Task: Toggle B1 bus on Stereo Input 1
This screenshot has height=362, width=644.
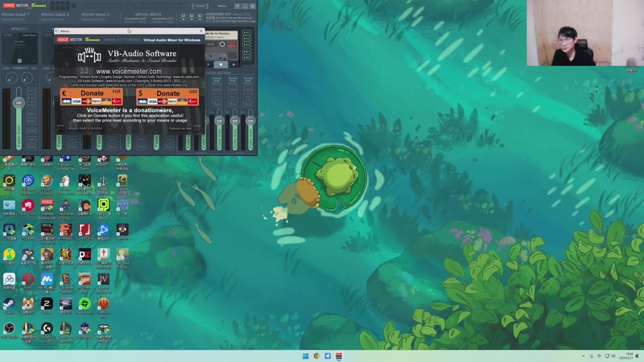Action: (31, 113)
